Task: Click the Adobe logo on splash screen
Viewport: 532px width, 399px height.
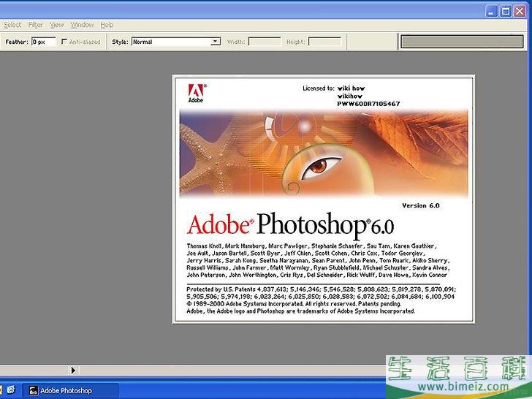Action: click(x=196, y=93)
